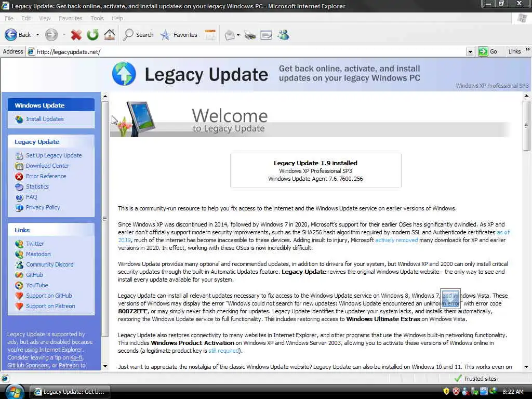Click the 'Legacy Update 1.9 installed' text

[x=315, y=163]
